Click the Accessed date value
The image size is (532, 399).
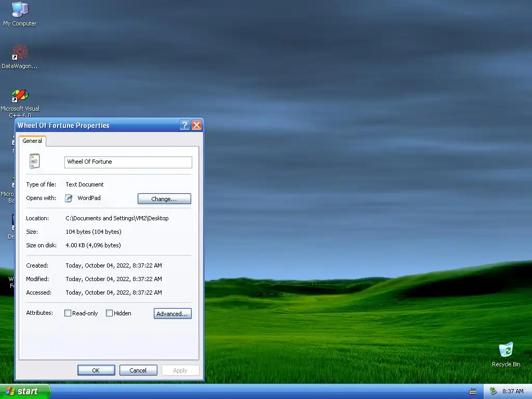click(x=114, y=292)
